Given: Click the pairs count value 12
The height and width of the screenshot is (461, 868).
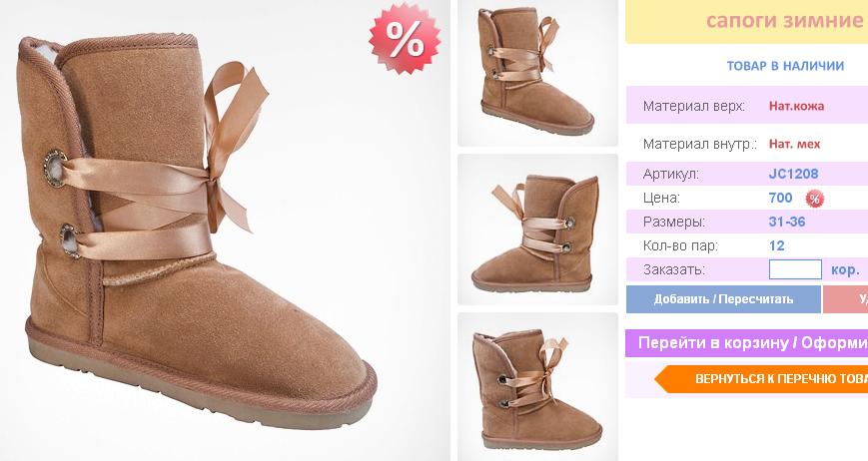Looking at the screenshot, I should pos(777,245).
